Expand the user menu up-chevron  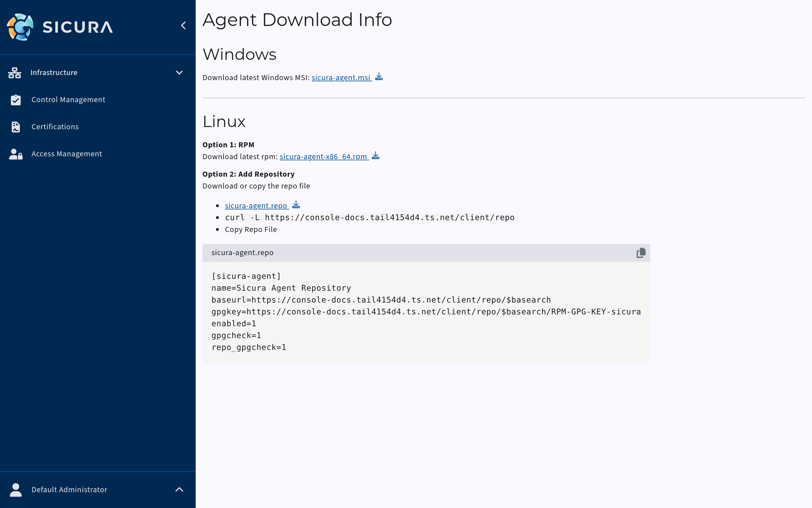pos(179,490)
